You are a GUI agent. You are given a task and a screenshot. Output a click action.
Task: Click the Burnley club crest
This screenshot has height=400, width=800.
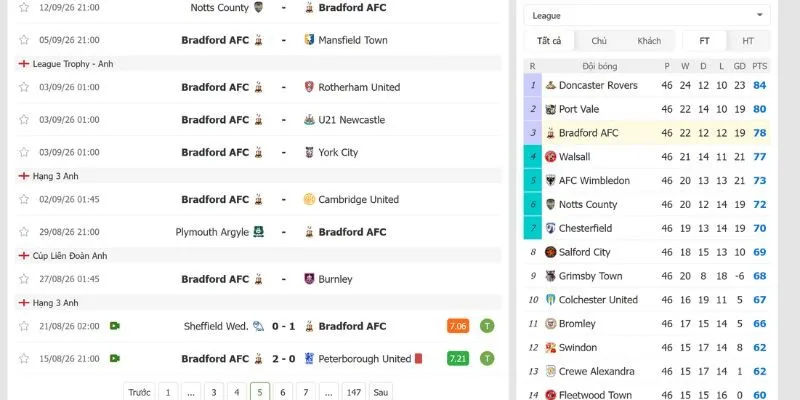pyautogui.click(x=309, y=279)
